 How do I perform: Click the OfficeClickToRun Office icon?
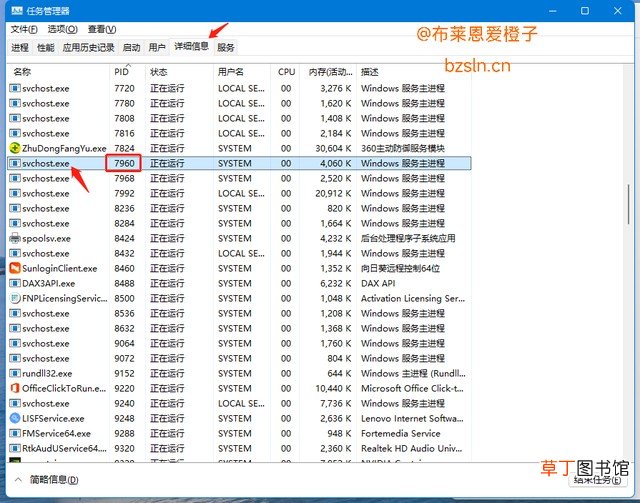point(15,388)
